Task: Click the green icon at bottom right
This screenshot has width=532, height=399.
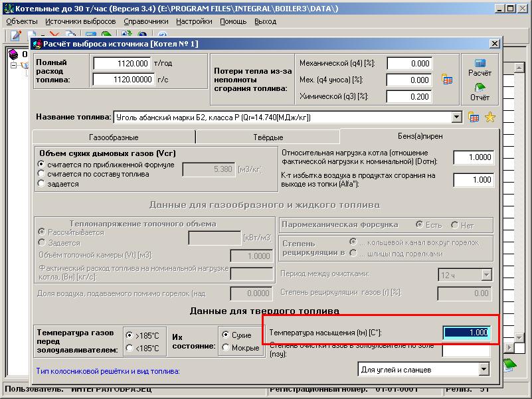Action: pyautogui.click(x=509, y=364)
